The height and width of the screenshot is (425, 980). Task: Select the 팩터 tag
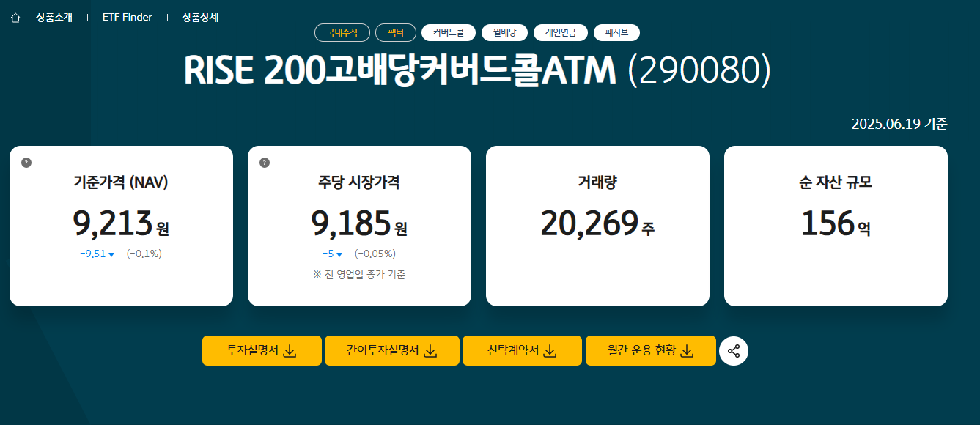(396, 32)
